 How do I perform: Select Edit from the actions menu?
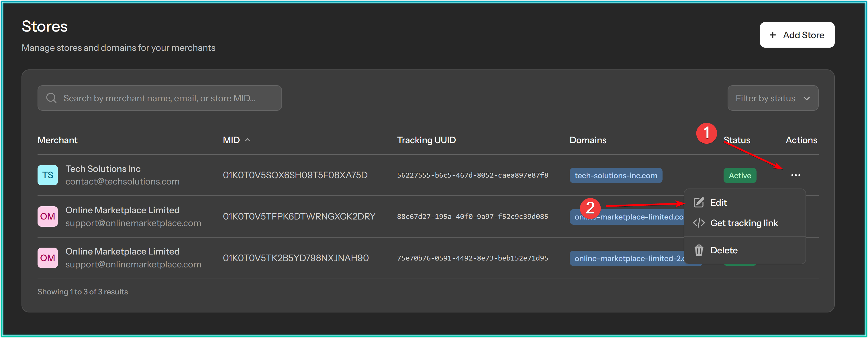coord(718,202)
